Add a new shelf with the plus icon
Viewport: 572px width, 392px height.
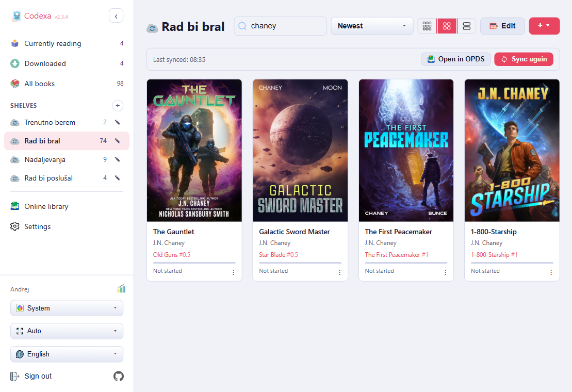click(x=118, y=105)
